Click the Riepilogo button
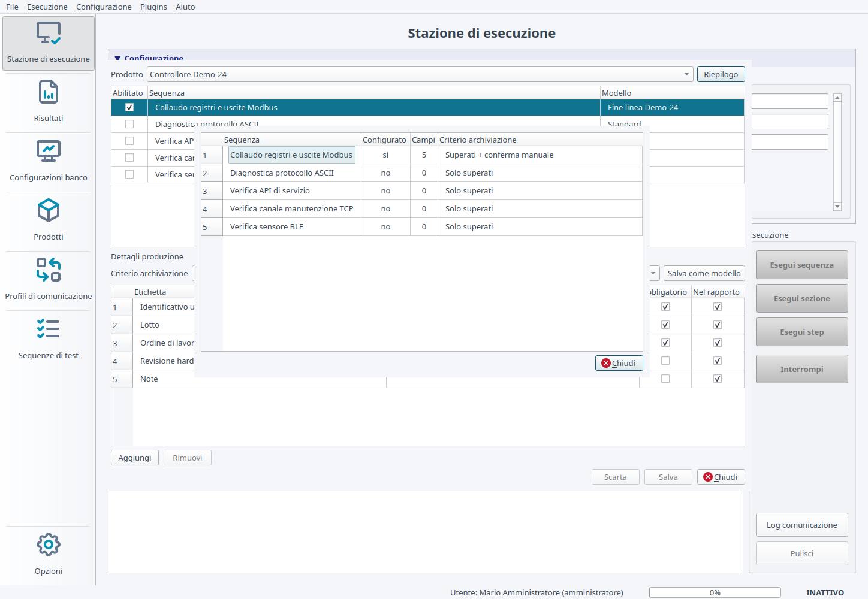Image resolution: width=868 pixels, height=599 pixels. click(721, 74)
